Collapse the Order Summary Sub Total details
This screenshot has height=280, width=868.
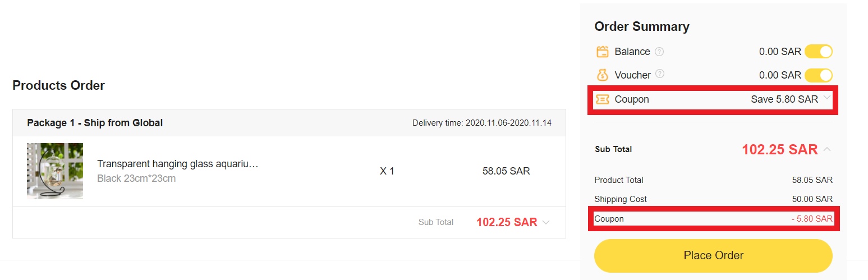point(828,149)
